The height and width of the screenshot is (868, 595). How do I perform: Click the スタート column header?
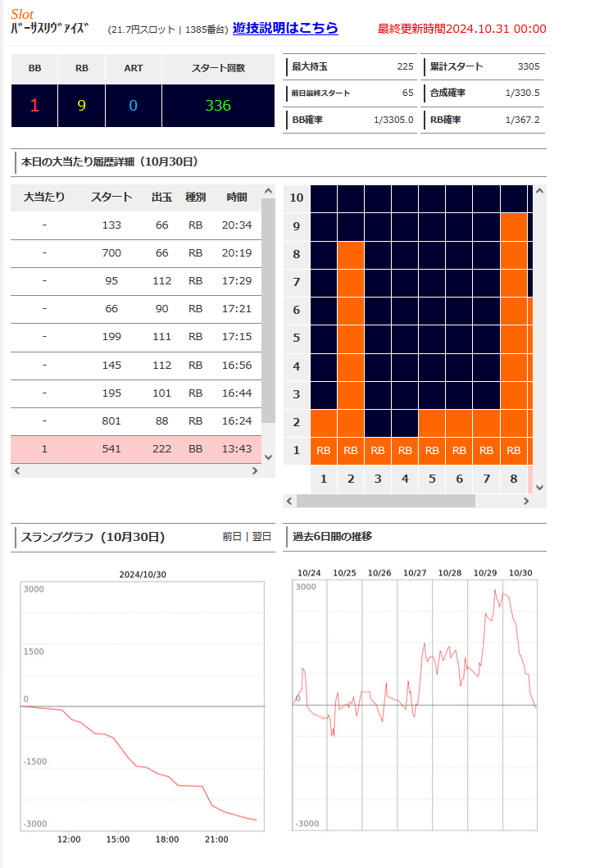(x=111, y=197)
